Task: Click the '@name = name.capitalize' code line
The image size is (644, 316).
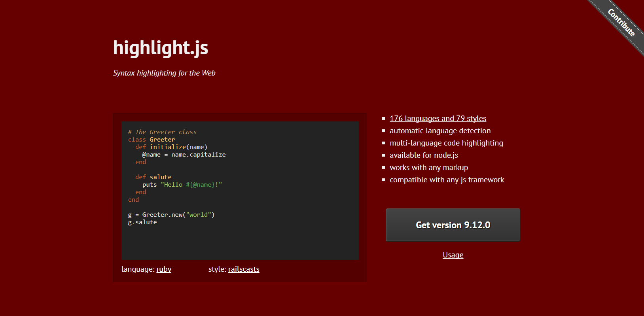Action: point(184,155)
